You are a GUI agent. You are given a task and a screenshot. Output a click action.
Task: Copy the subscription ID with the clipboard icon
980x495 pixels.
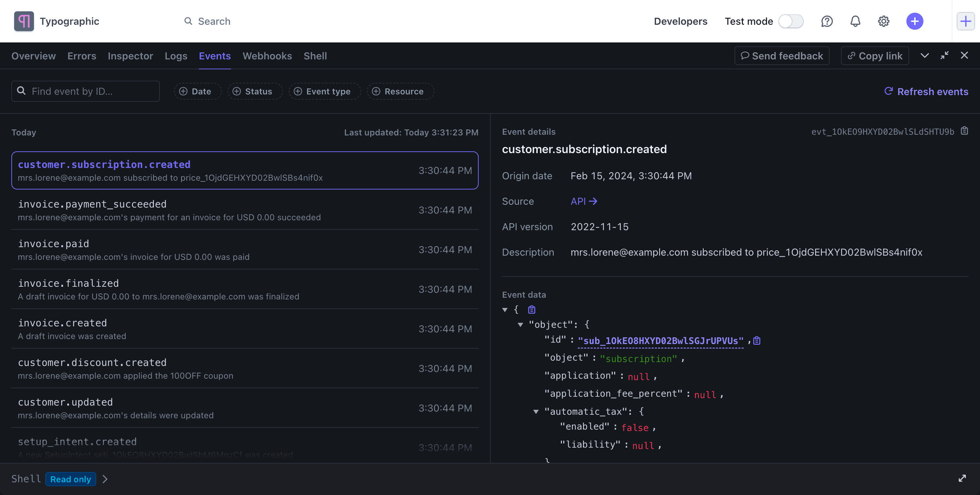[x=757, y=340]
